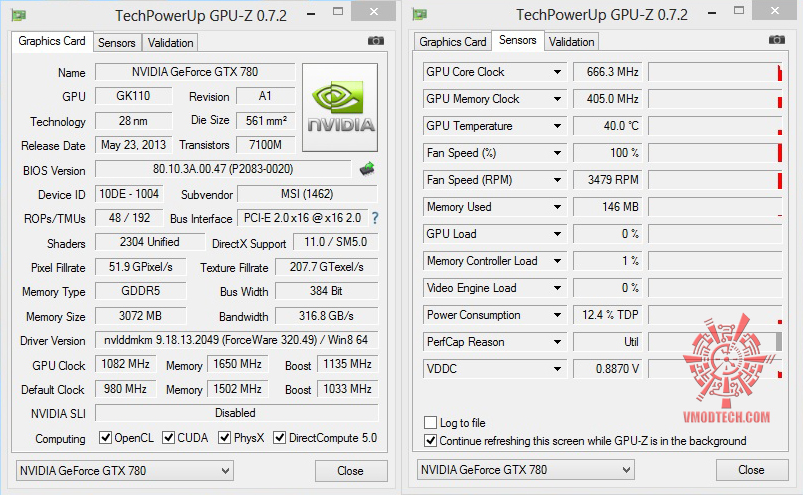This screenshot has height=495, width=803.
Task: Click the Bus Interface question mark icon
Action: pos(375,218)
